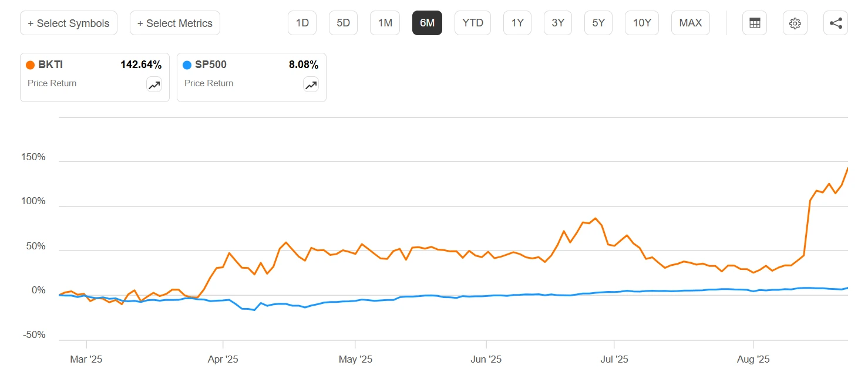The height and width of the screenshot is (389, 868).
Task: Click the share chart icon
Action: 836,23
